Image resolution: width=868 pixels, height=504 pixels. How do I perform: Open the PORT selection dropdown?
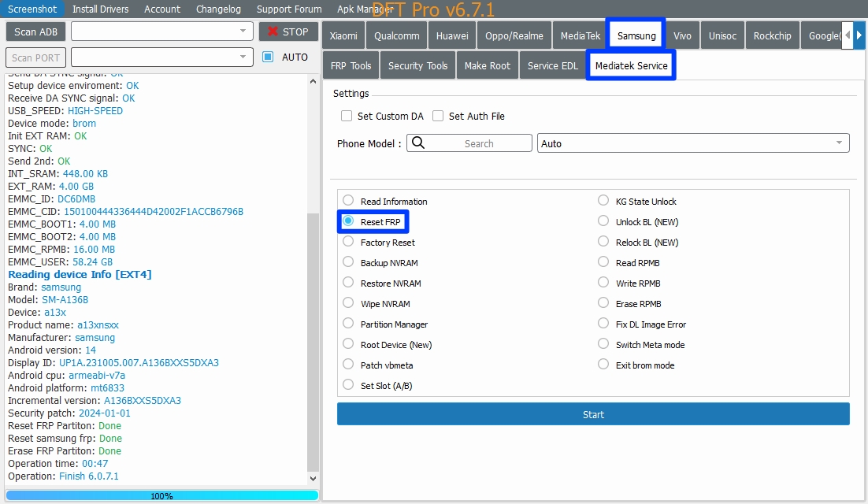(x=162, y=57)
